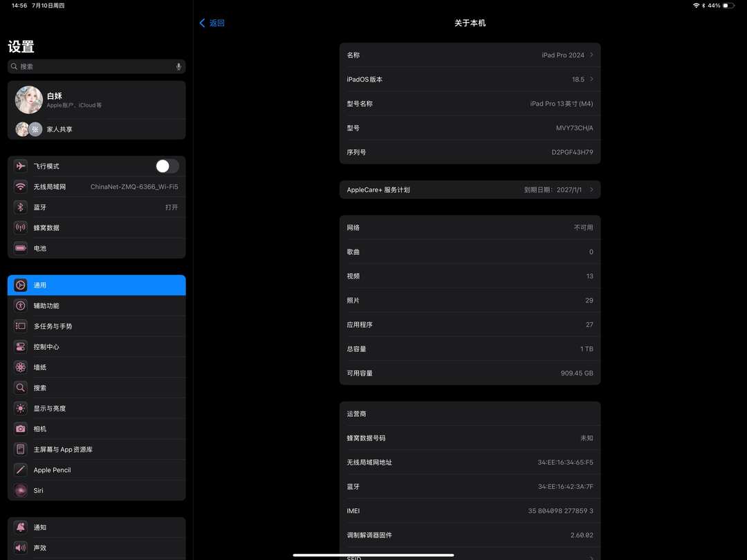
Task: Open the Notifications bell icon
Action: [21, 527]
